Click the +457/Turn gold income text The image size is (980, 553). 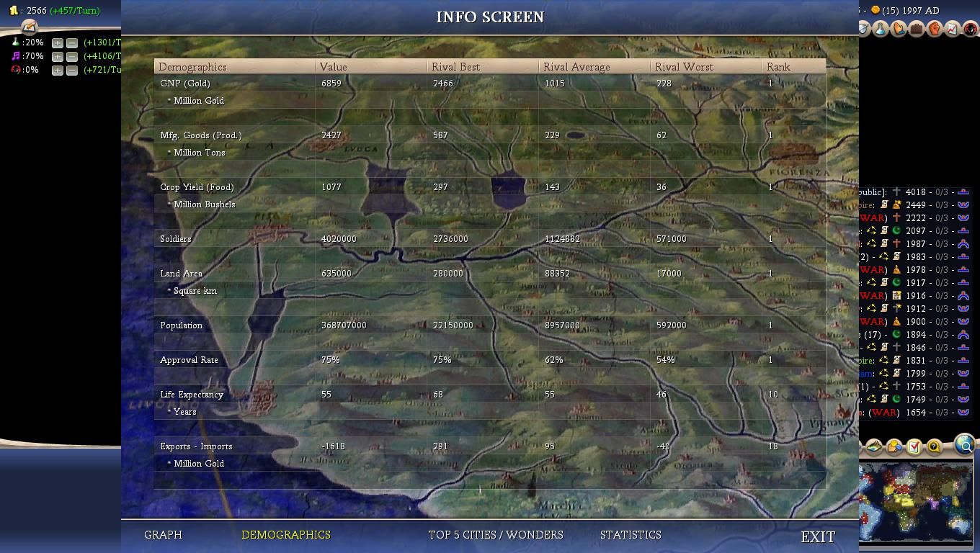click(x=73, y=11)
